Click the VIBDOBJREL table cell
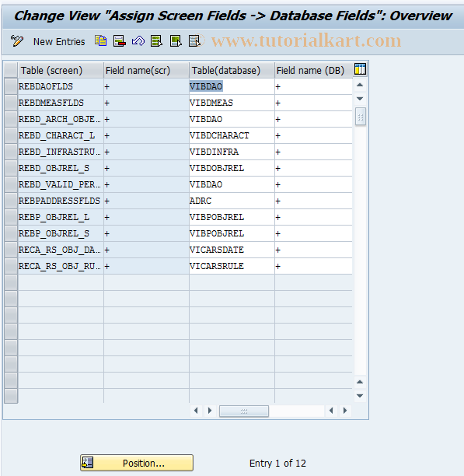Image resolution: width=464 pixels, height=476 pixels. tap(232, 169)
